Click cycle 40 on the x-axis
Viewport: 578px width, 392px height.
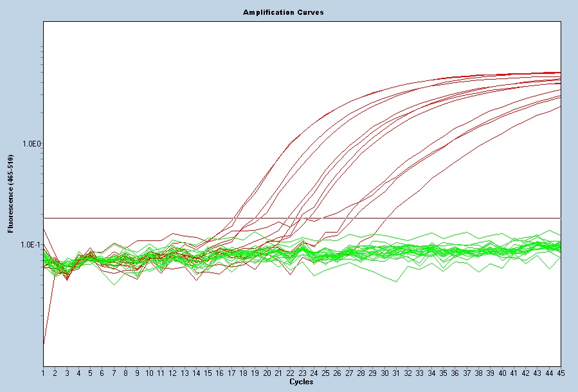tap(502, 373)
